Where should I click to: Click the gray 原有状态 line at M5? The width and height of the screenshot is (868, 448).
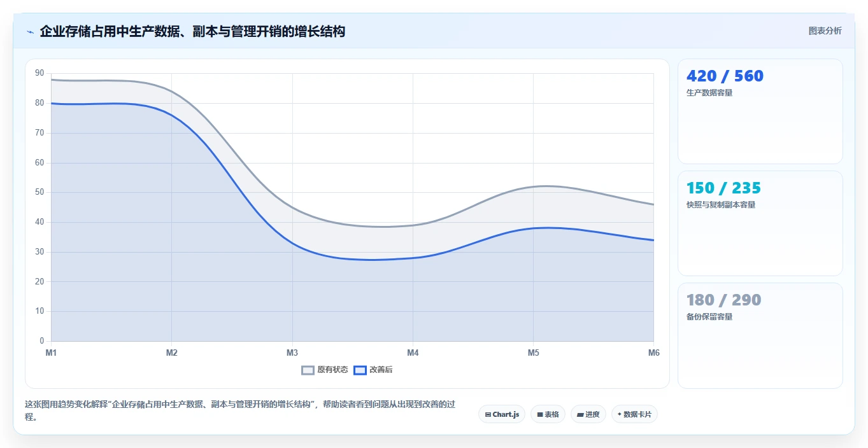[533, 186]
